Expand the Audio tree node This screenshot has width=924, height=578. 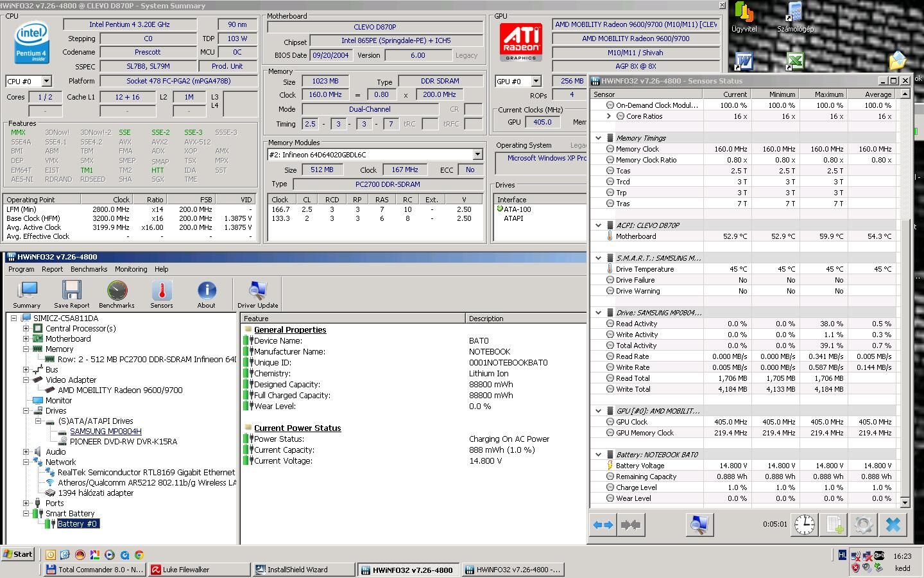pyautogui.click(x=26, y=451)
